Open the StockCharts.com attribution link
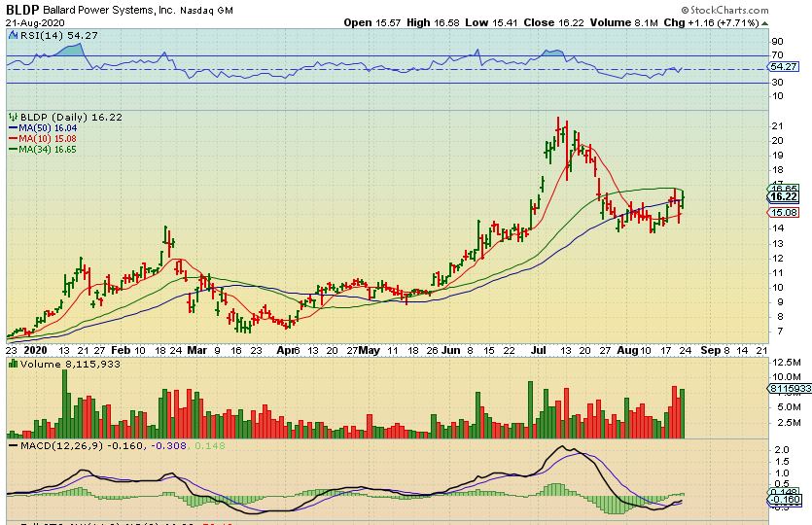 pos(724,10)
